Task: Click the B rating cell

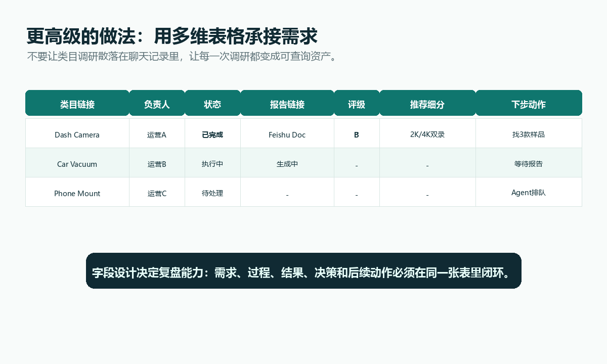Action: 357,133
